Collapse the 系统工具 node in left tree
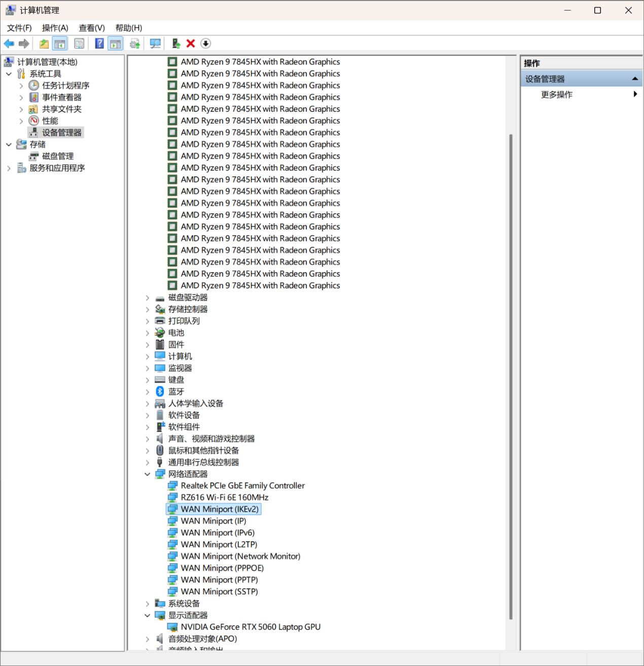 (9, 74)
